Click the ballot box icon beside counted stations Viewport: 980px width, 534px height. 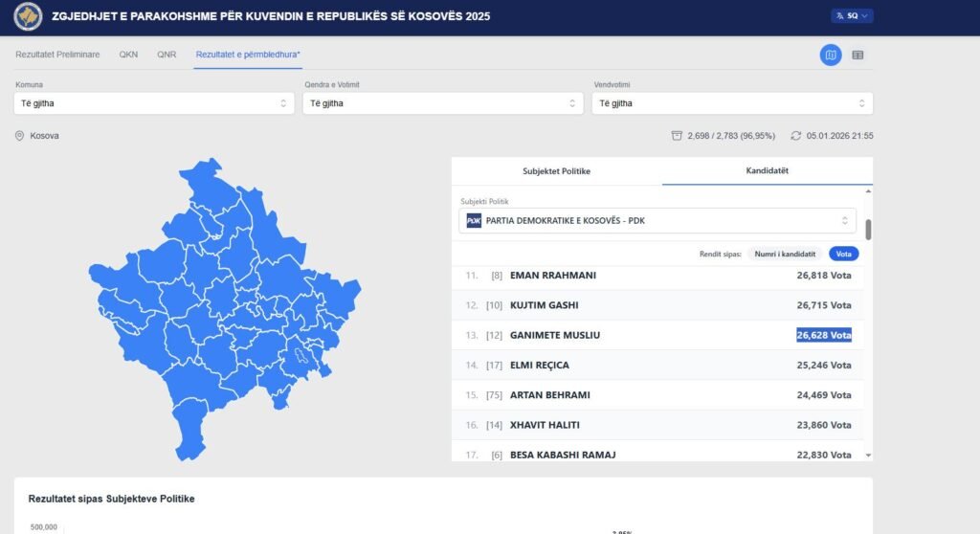[x=677, y=136]
